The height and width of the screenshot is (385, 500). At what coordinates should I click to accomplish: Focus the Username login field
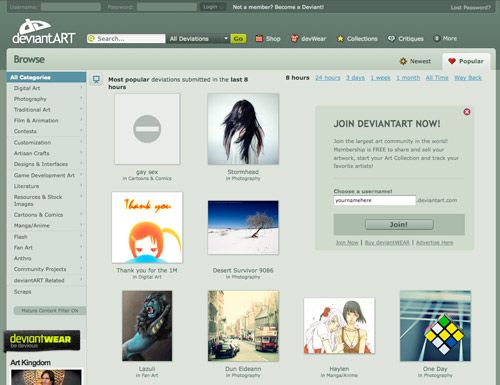[x=71, y=7]
